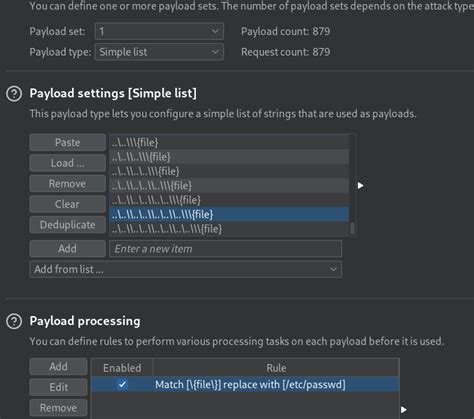Click arrow beside payload list
474x419 pixels.
(x=360, y=186)
